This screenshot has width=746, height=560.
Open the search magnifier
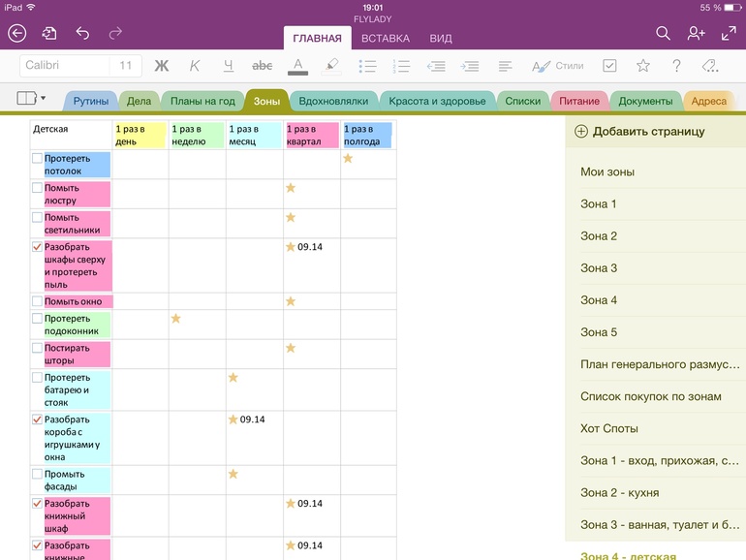[663, 34]
